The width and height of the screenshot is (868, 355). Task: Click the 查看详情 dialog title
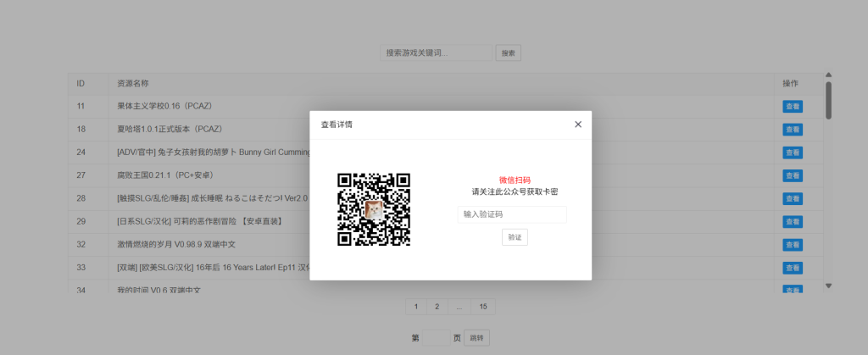pos(337,125)
